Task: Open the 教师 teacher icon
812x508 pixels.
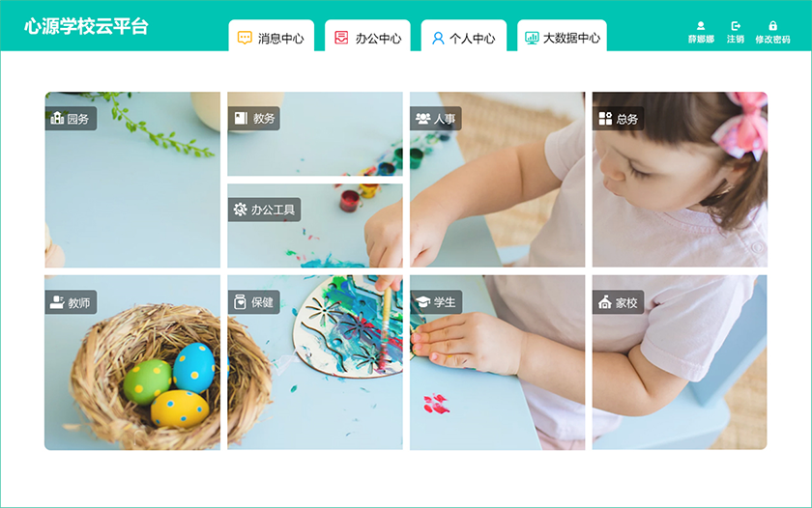Action: 57,302
